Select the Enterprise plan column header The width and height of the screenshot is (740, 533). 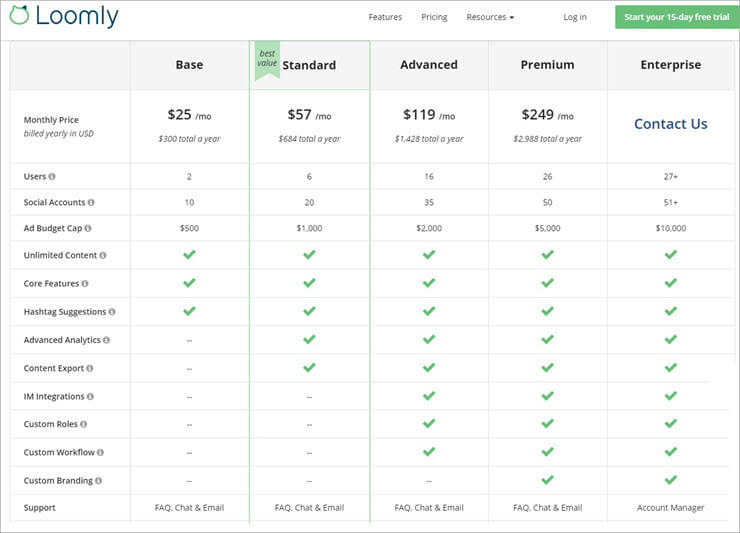point(671,65)
